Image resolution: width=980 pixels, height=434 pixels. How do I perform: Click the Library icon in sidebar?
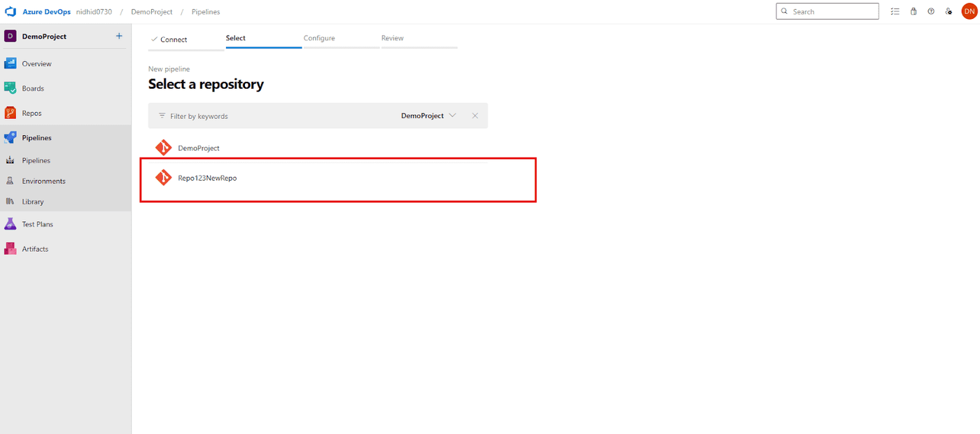(10, 202)
